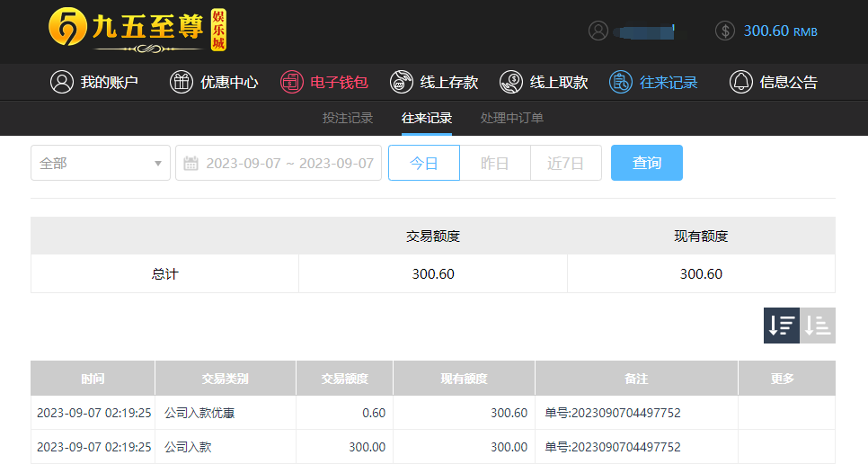Screen dimensions: 868x473
Task: Go to 线上存款 page
Action: 434,82
